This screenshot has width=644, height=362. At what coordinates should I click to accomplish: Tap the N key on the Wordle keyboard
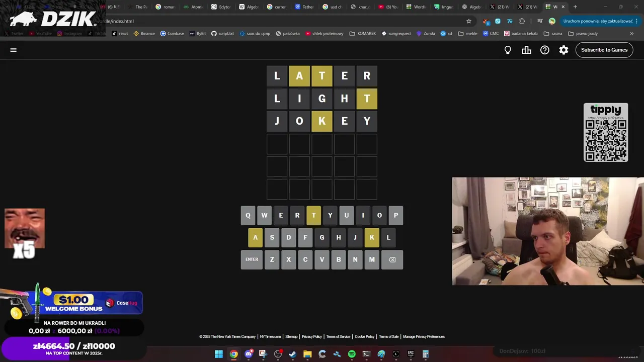tap(355, 259)
